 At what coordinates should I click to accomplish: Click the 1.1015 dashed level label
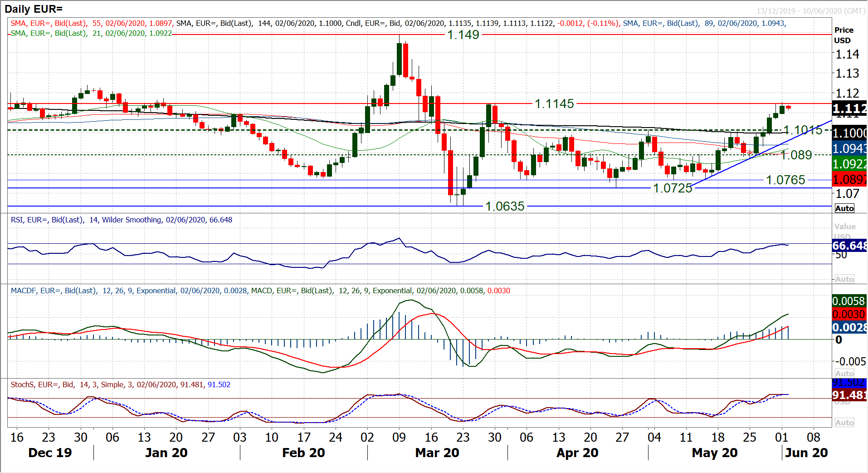coord(803,130)
